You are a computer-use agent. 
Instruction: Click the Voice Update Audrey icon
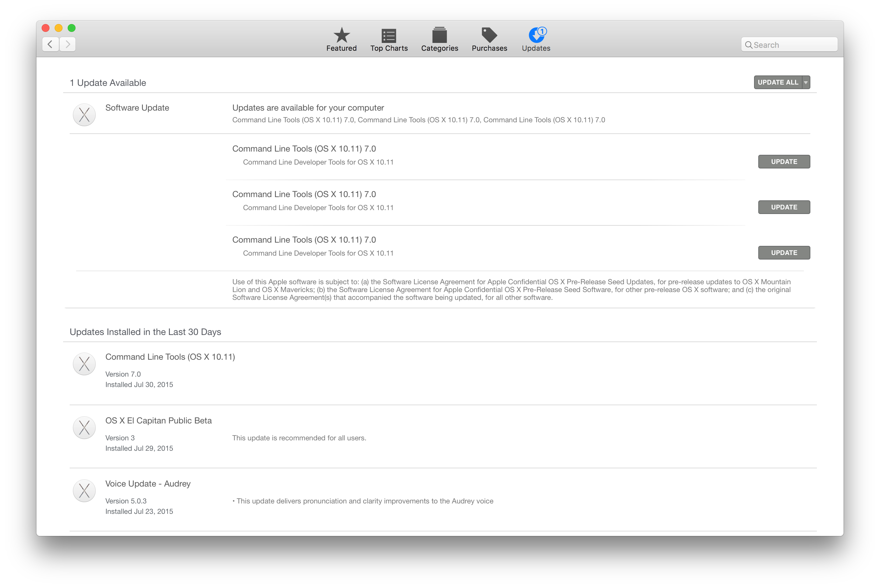coord(84,490)
